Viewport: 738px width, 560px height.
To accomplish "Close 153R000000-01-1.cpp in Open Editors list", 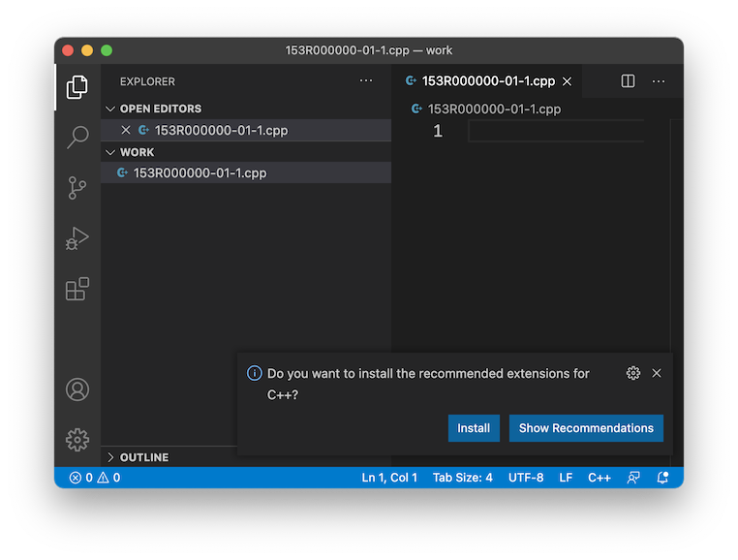I will (126, 130).
